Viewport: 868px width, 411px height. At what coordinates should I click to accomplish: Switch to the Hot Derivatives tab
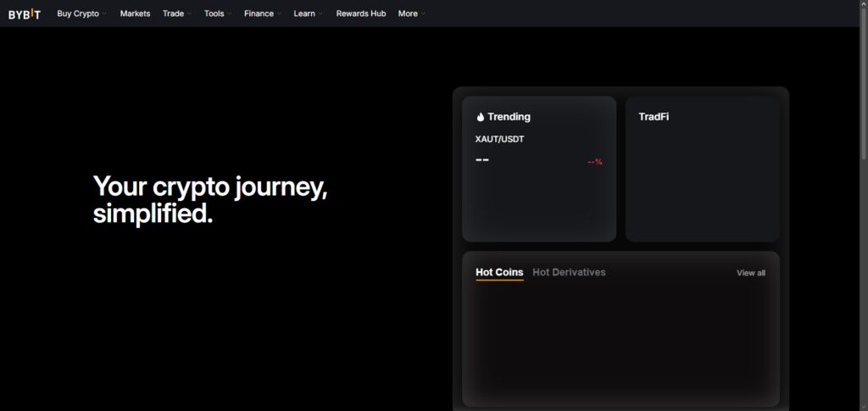569,272
